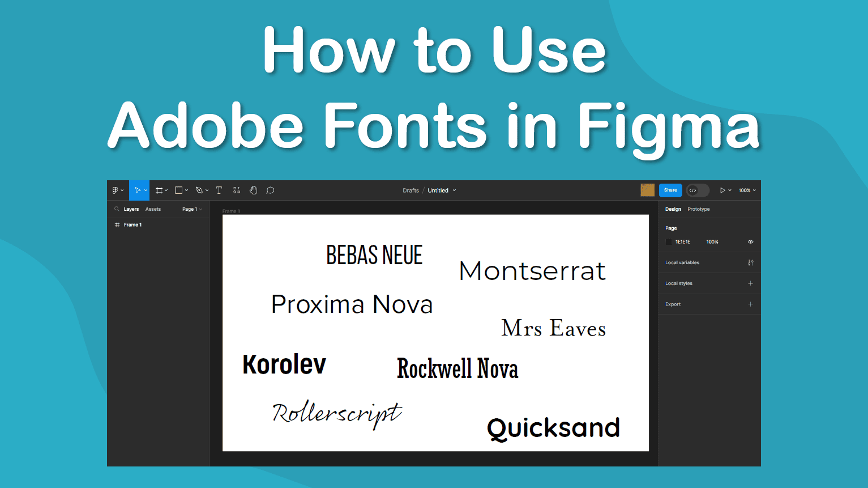The image size is (868, 488).
Task: Open the Page 1 dropdown
Action: [x=192, y=209]
